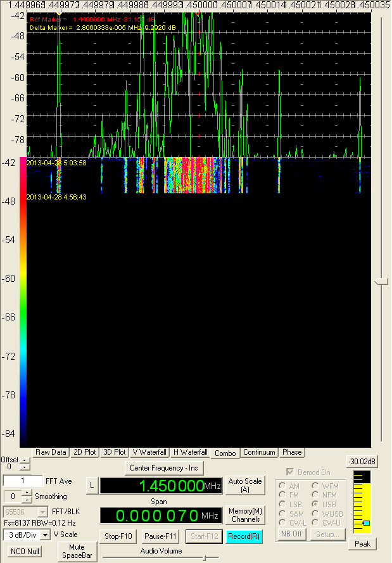Mute audio with Mute SpaceBar button
392x563 pixels.
point(77,551)
